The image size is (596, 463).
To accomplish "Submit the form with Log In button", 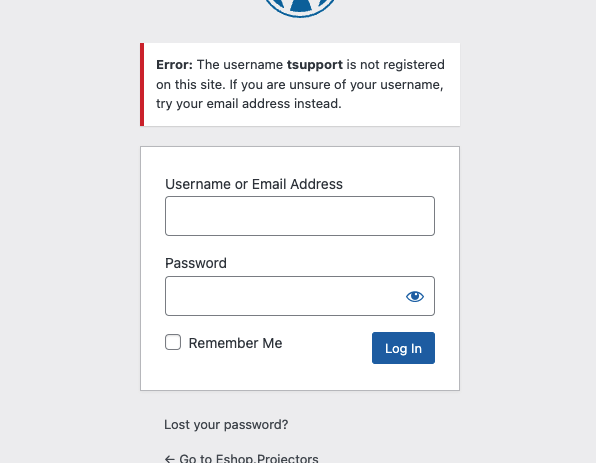I will coord(403,348).
